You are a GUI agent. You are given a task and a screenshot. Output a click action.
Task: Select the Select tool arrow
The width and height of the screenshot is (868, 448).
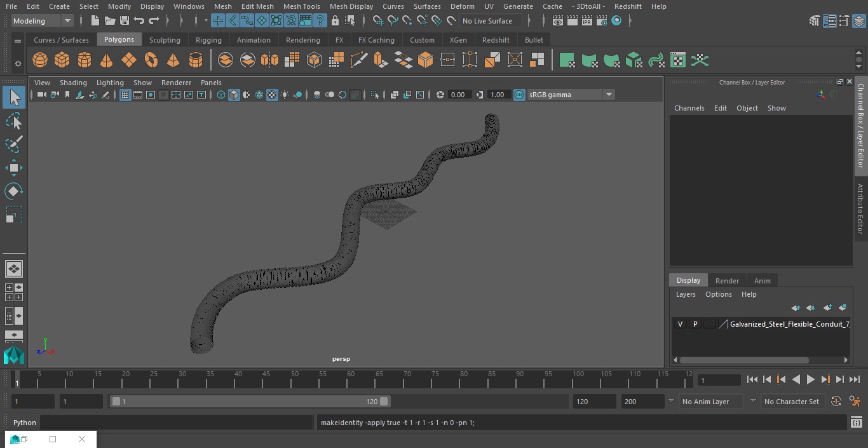click(x=13, y=97)
